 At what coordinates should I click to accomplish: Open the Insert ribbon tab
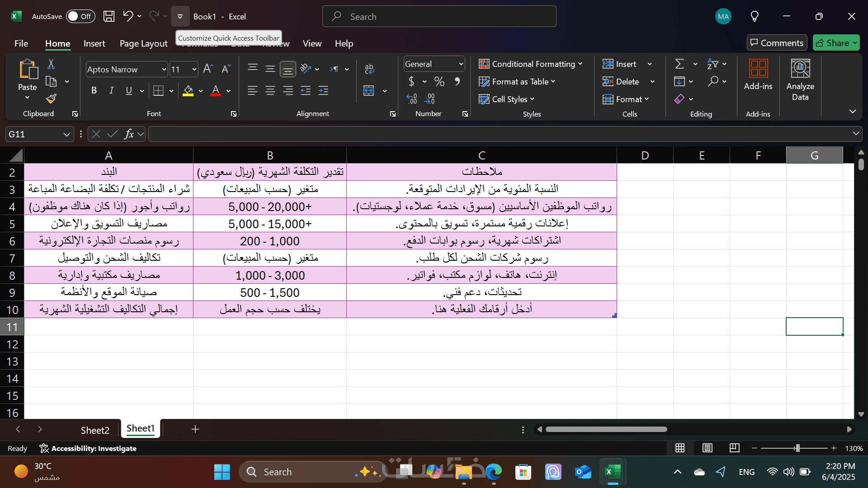(x=94, y=43)
